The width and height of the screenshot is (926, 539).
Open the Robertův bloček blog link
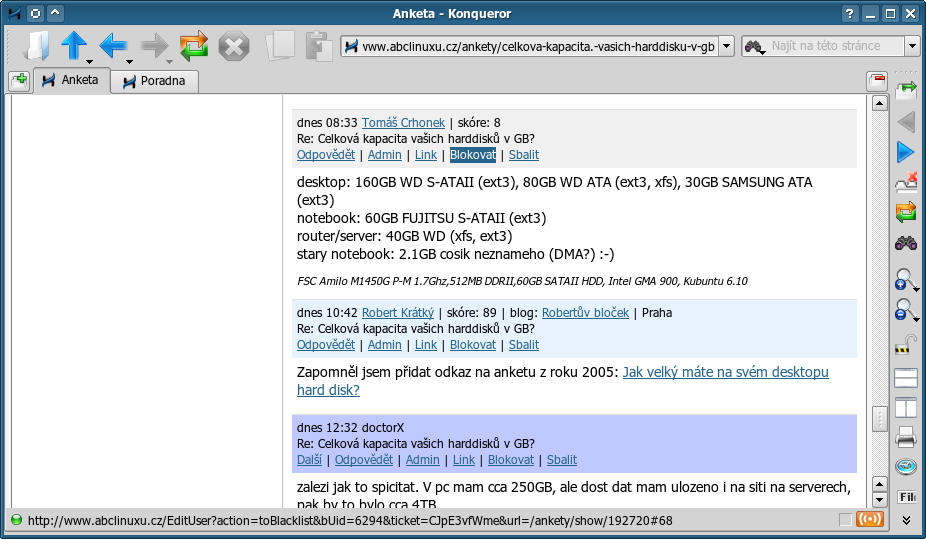point(585,313)
